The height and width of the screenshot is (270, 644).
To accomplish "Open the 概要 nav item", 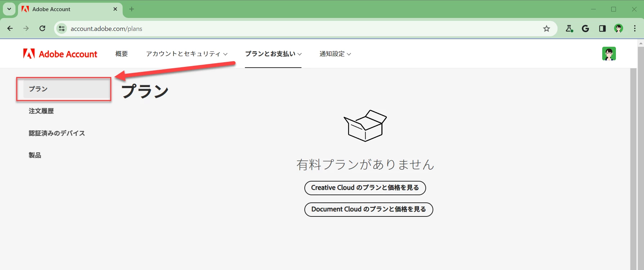I will [x=122, y=54].
